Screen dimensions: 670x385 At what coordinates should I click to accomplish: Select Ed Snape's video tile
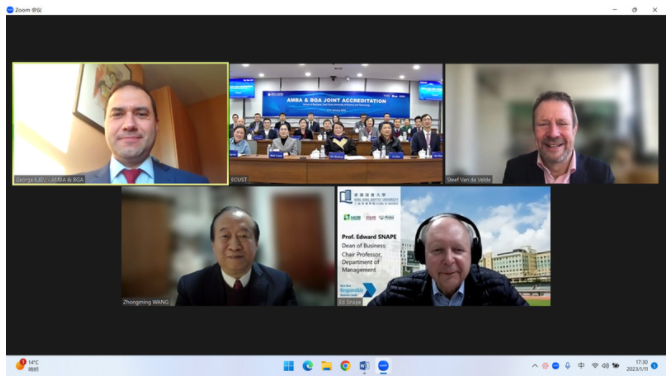[x=444, y=246]
